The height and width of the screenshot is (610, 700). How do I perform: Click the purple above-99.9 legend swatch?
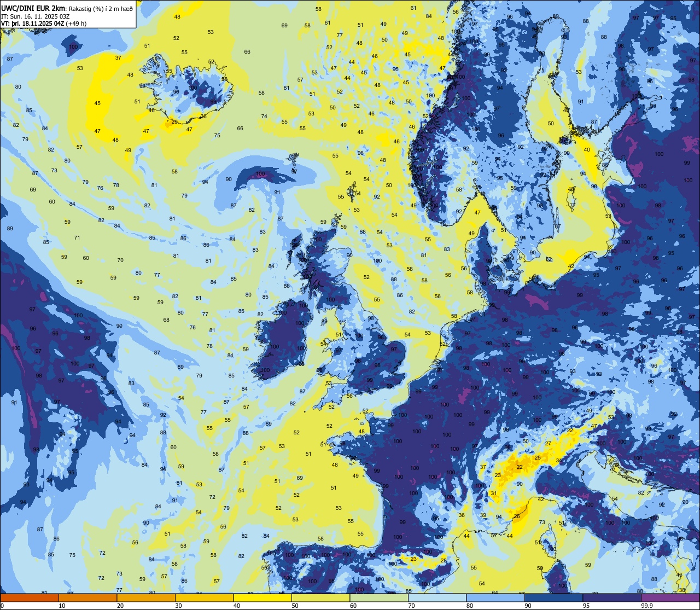point(670,598)
